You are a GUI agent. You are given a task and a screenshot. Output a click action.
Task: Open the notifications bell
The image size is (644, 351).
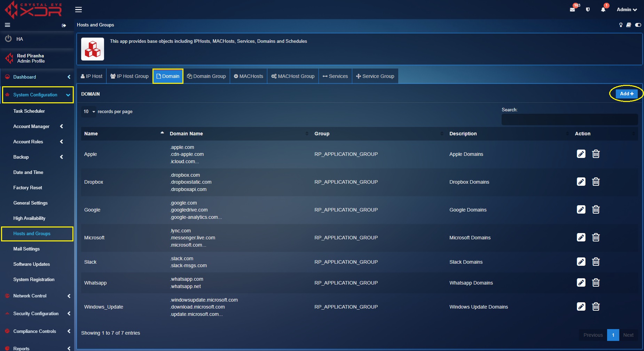pyautogui.click(x=603, y=10)
